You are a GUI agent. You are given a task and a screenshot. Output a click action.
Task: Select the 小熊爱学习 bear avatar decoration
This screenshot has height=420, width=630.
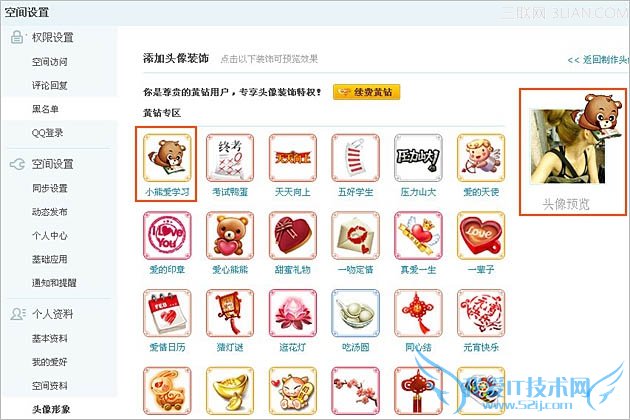pos(167,158)
